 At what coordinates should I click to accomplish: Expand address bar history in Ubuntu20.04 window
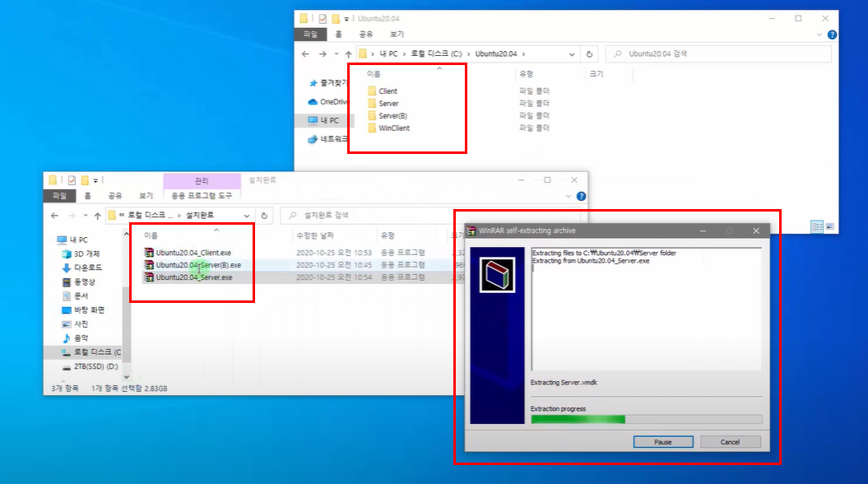[x=572, y=54]
